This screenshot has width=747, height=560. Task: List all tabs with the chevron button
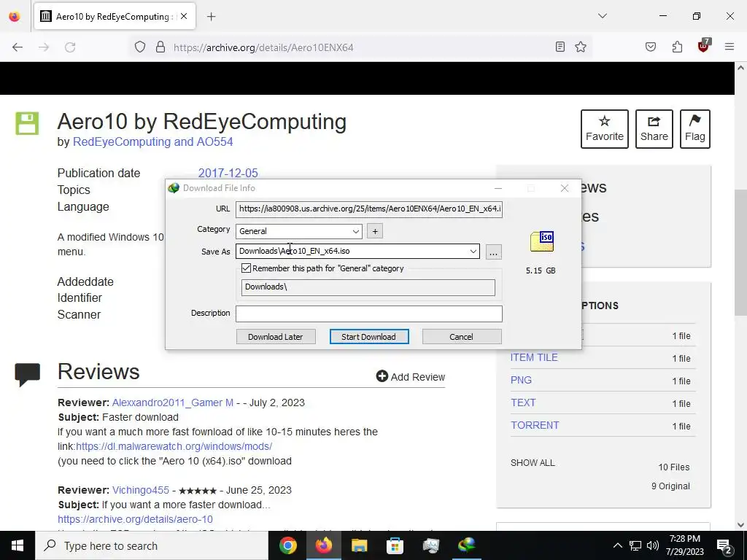(x=603, y=16)
